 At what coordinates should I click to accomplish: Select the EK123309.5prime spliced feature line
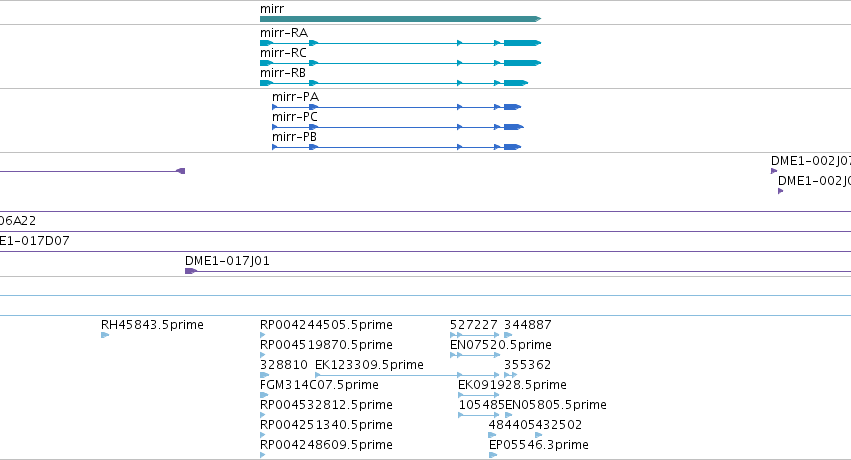coord(407,375)
